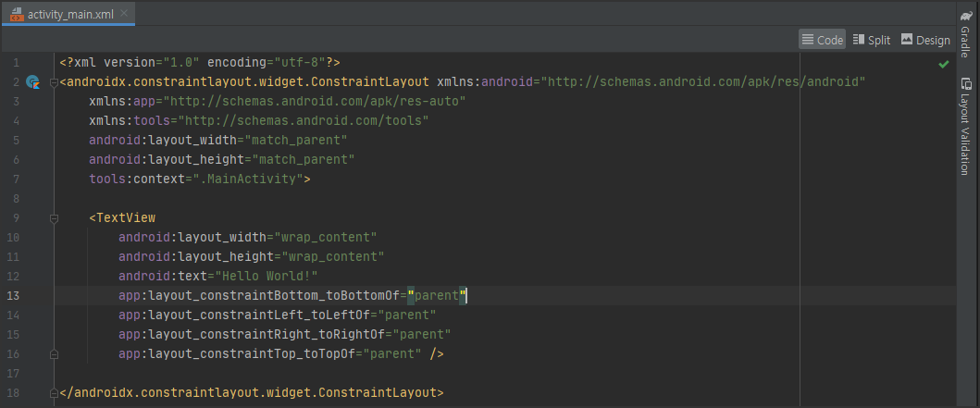Click the Split view icon

859,40
